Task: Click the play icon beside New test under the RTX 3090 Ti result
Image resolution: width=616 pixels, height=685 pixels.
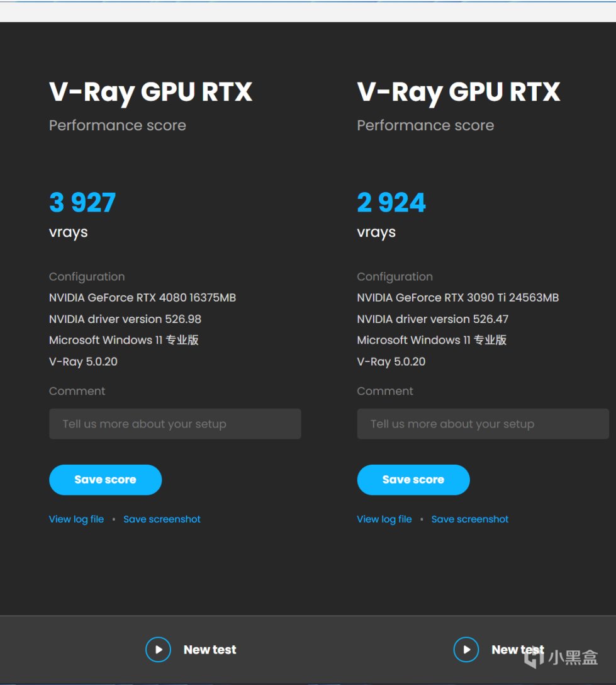Action: pyautogui.click(x=466, y=650)
